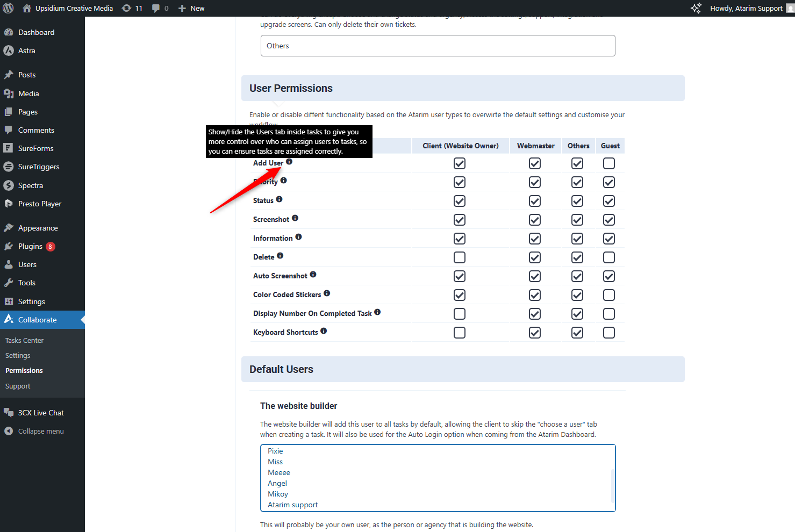795x532 pixels.
Task: Click the Users person icon
Action: click(9, 264)
